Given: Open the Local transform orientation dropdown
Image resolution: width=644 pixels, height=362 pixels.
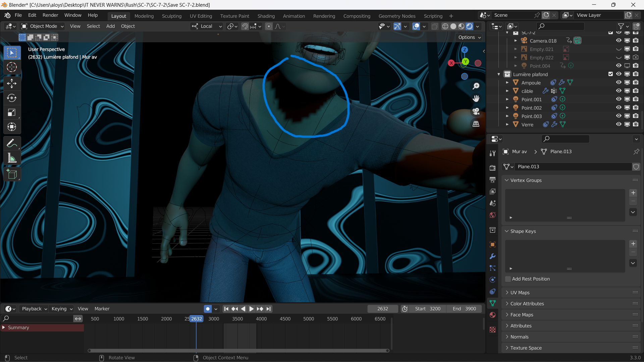Looking at the screenshot, I should 207,26.
